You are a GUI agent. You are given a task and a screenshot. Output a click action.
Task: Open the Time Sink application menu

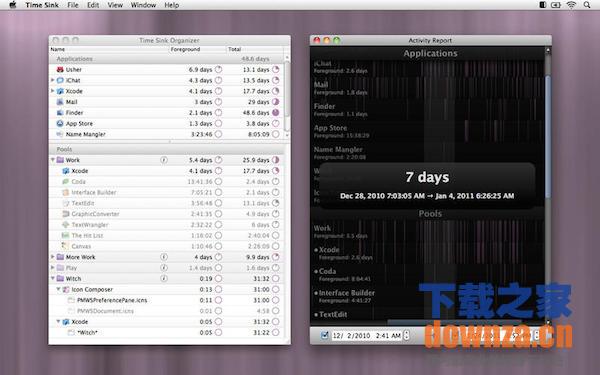coord(42,5)
